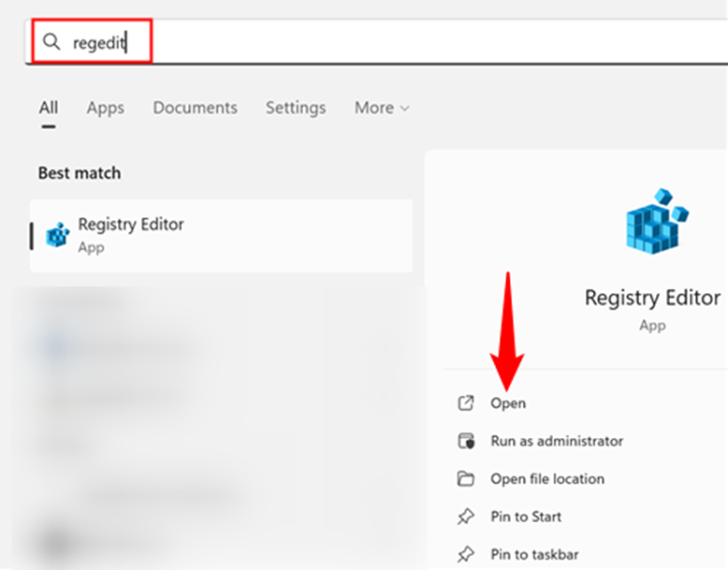This screenshot has height=570, width=728.
Task: Click the Registry Editor icon in Best match
Action: pos(58,235)
